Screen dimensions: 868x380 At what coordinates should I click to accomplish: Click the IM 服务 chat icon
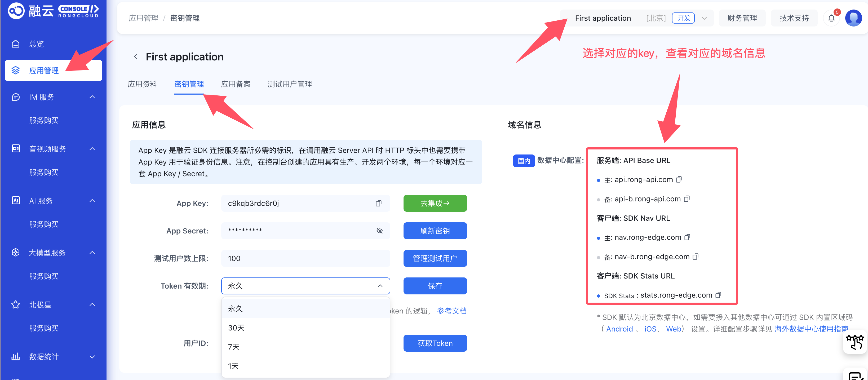(x=15, y=97)
